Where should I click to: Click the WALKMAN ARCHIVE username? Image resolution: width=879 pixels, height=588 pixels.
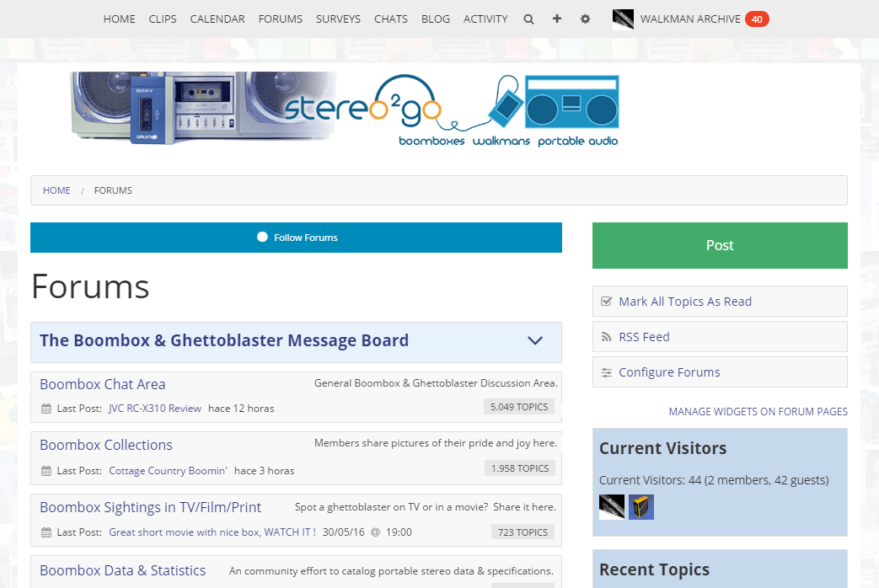[x=690, y=19]
